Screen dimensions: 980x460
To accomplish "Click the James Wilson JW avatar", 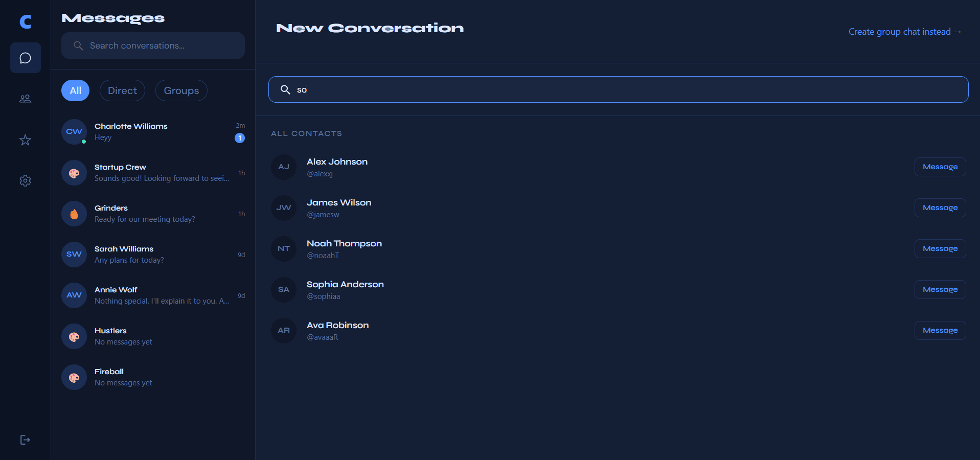I will (x=284, y=208).
